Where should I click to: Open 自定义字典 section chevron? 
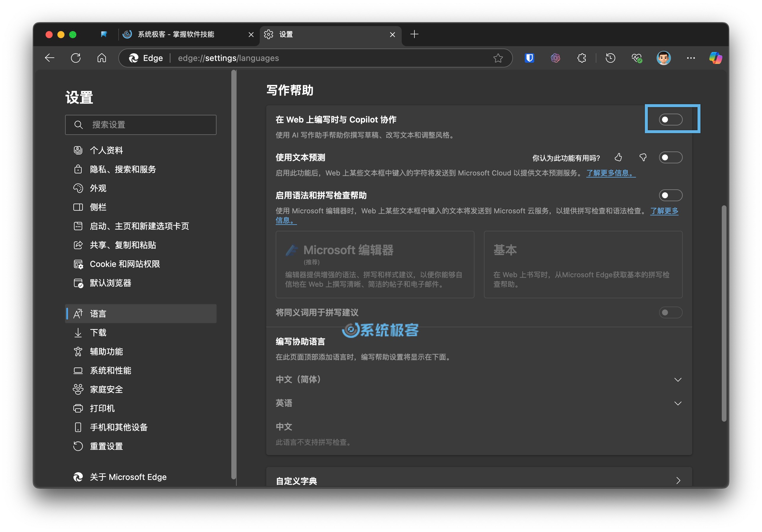(678, 481)
